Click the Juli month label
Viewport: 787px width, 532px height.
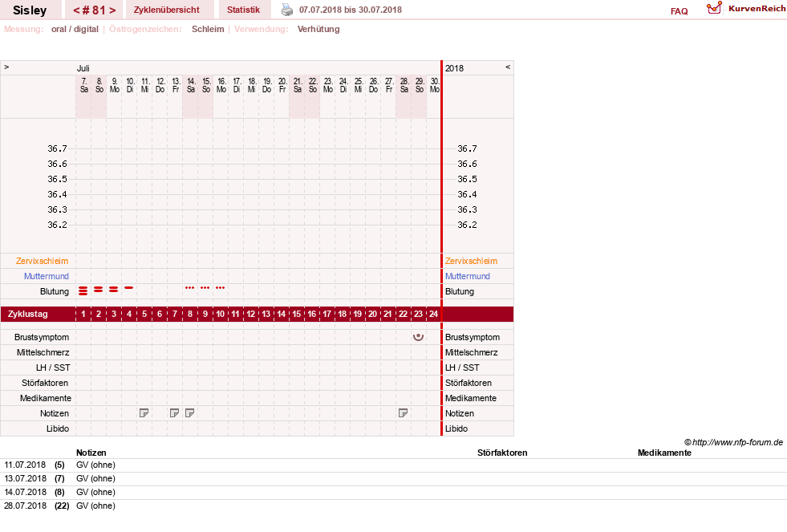[83, 68]
